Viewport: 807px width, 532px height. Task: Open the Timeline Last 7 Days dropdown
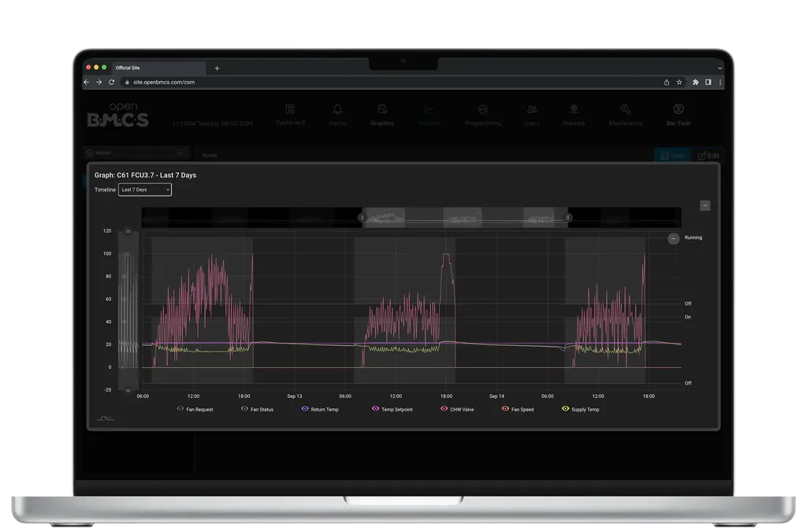click(145, 190)
